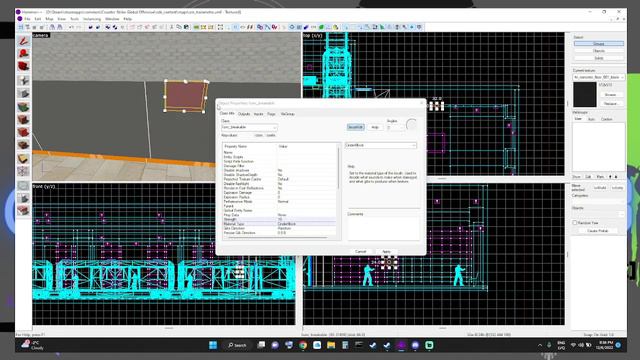Click Apply in Object Properties
This screenshot has height=360, width=640.
point(386,251)
